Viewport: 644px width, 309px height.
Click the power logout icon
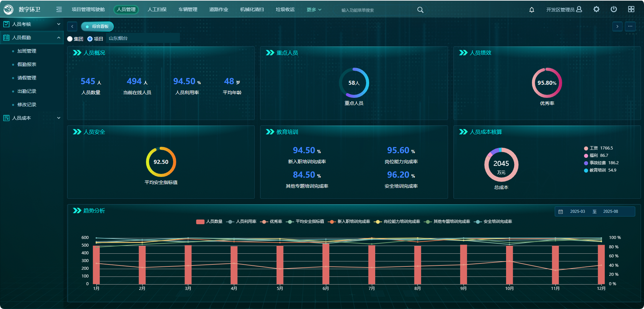(613, 9)
